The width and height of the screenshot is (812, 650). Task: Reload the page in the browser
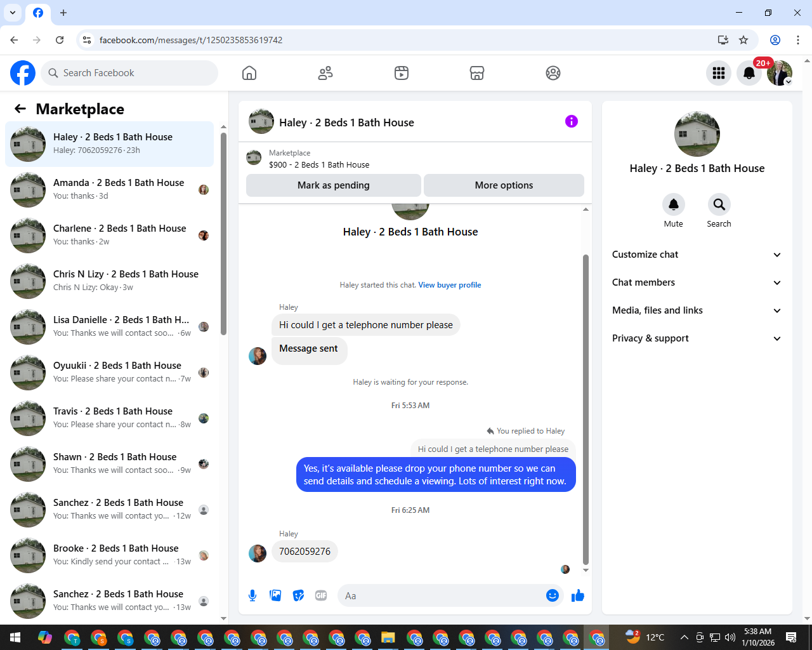[x=60, y=40]
